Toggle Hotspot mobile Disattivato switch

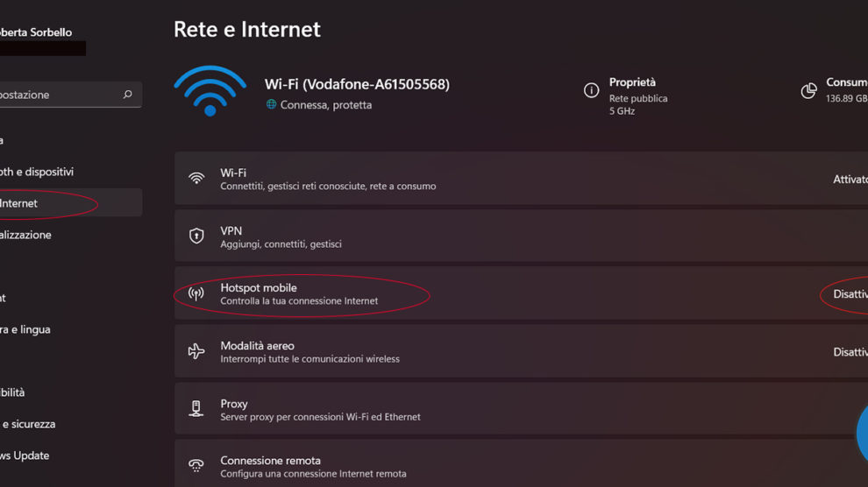point(849,294)
